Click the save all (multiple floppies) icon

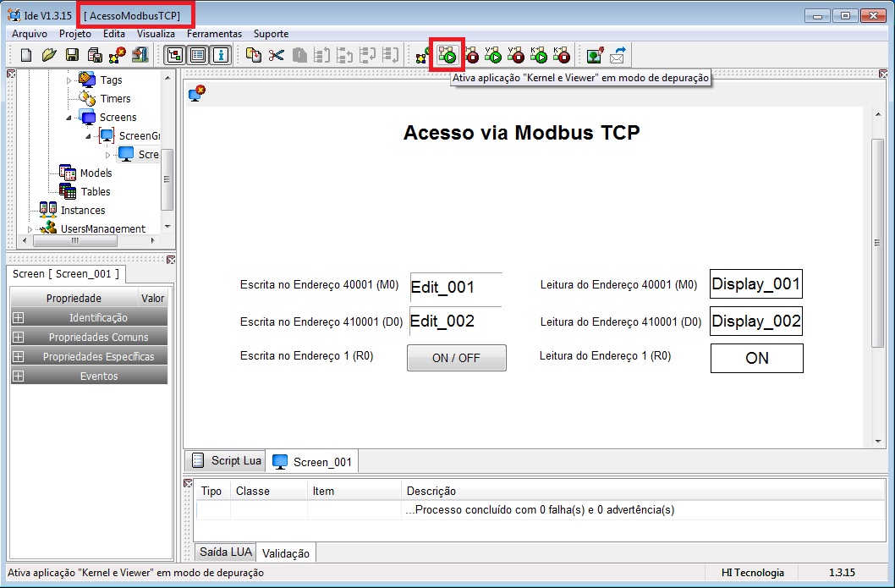click(x=95, y=55)
